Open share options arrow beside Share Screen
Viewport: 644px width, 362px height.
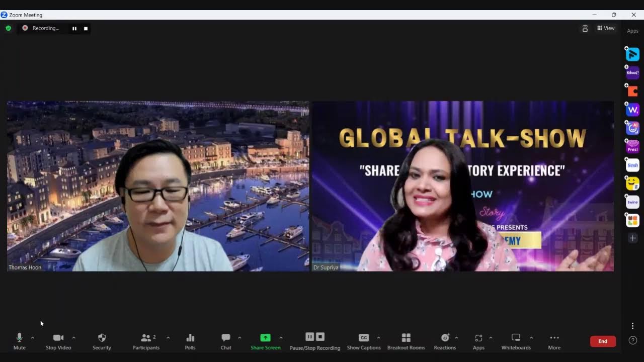pyautogui.click(x=281, y=338)
